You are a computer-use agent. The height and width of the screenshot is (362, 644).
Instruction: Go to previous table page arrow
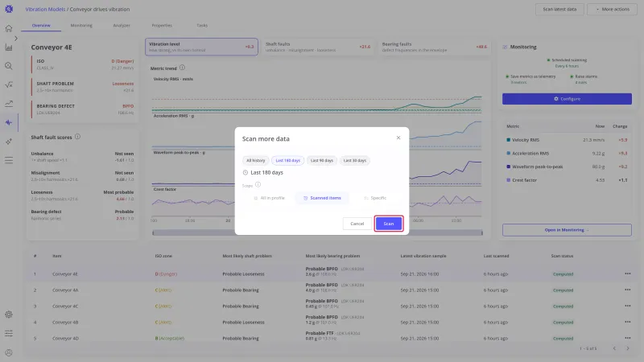point(614,348)
